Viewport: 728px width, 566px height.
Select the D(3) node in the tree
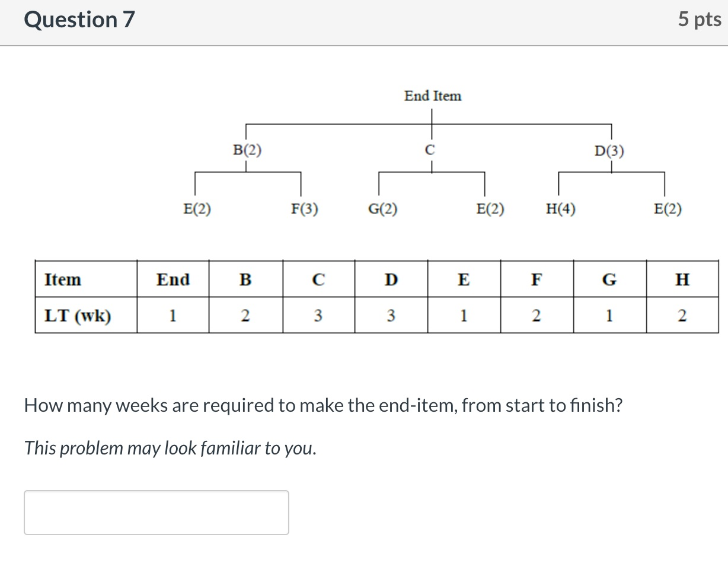click(610, 151)
